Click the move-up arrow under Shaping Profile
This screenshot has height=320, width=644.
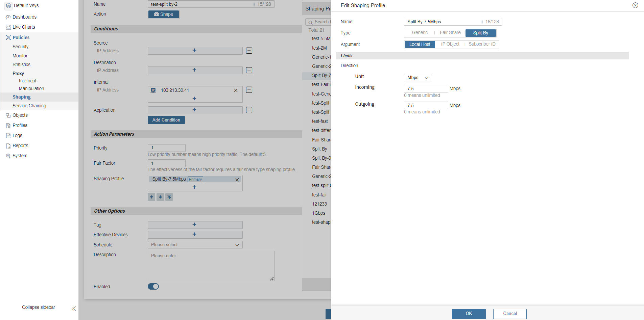(x=151, y=197)
